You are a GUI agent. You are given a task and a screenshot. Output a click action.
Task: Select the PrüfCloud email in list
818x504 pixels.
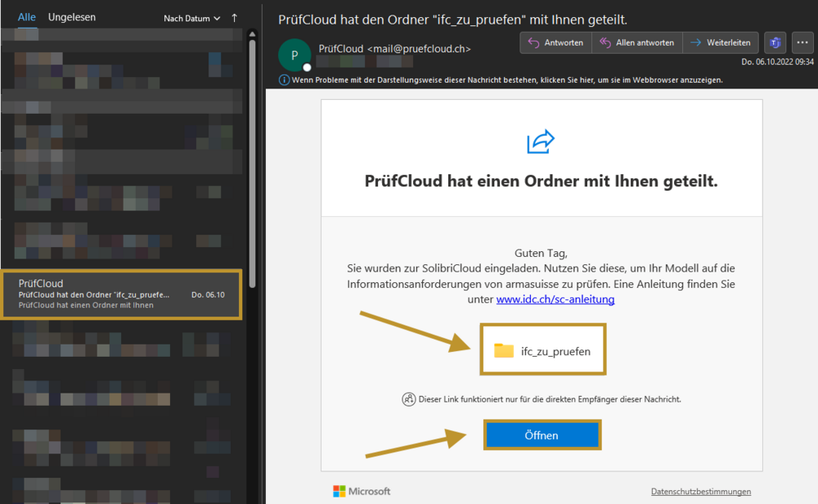pos(122,295)
